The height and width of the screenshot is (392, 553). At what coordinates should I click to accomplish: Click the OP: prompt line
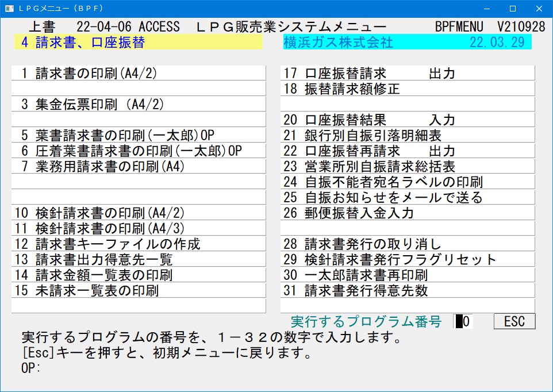coord(31,368)
